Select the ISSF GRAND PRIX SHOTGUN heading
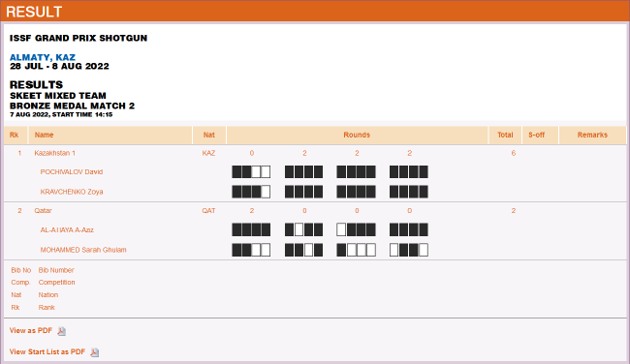This screenshot has width=630, height=364. click(79, 38)
